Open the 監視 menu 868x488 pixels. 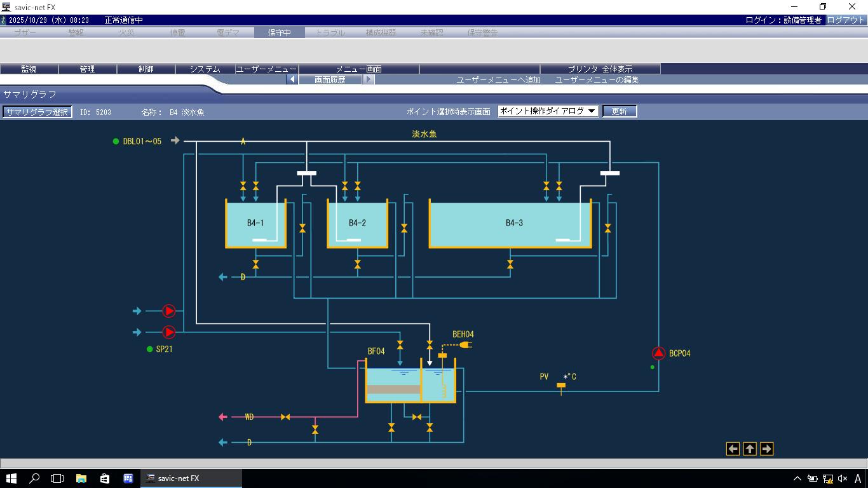point(29,69)
